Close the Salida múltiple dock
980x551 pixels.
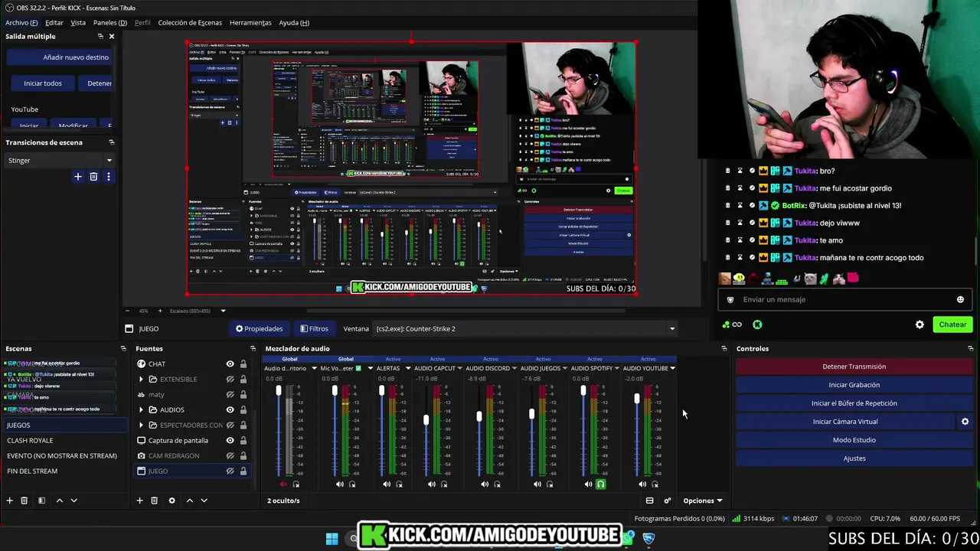[x=112, y=36]
